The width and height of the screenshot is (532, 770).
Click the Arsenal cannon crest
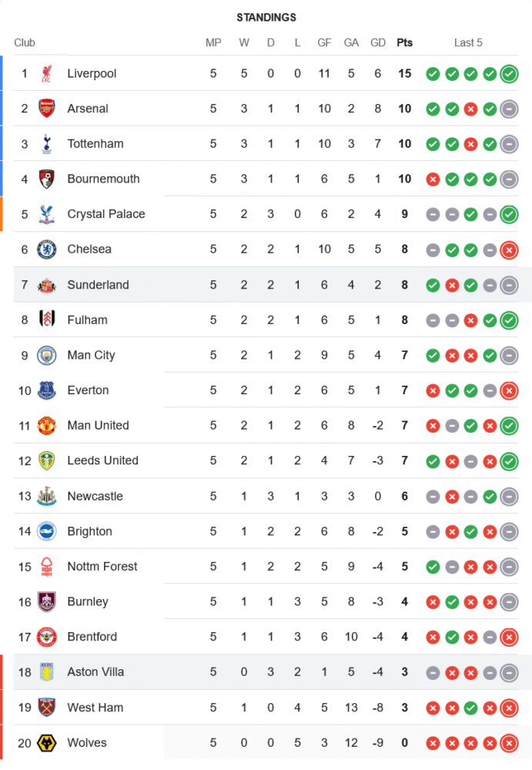click(47, 109)
